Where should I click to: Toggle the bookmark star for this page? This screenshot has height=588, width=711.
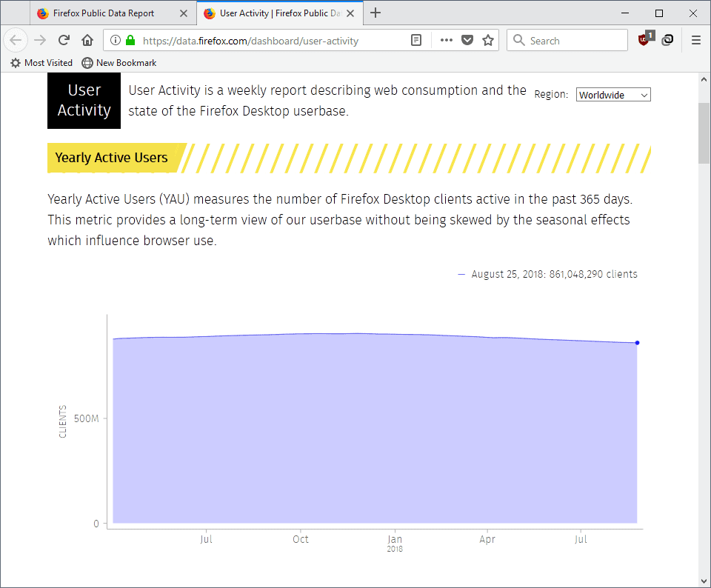(487, 41)
